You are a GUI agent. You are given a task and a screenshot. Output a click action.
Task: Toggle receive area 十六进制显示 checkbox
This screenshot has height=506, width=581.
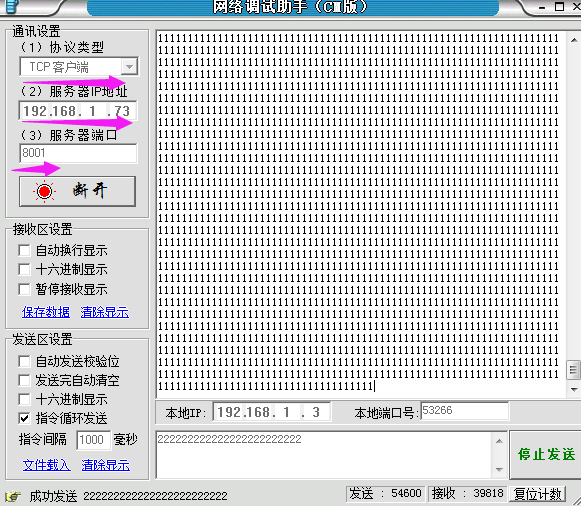point(24,269)
